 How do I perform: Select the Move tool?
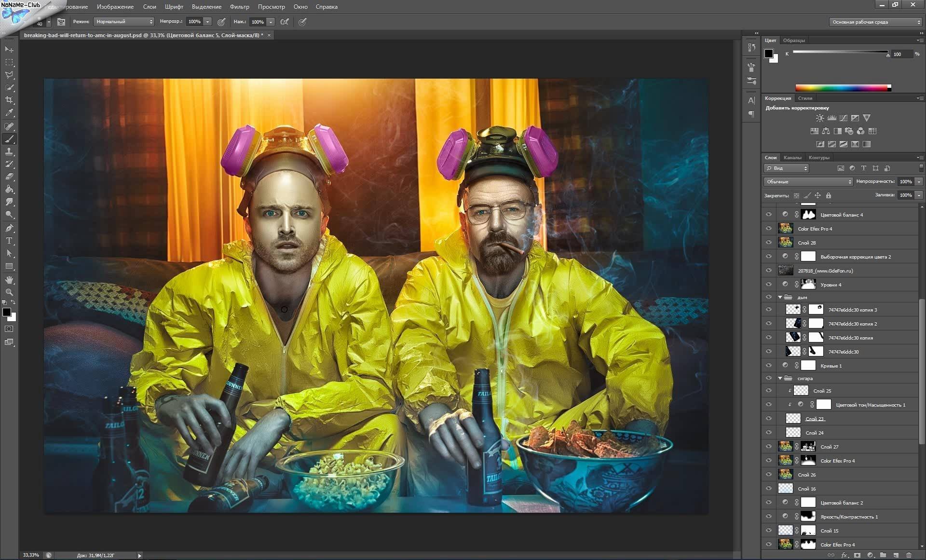9,50
